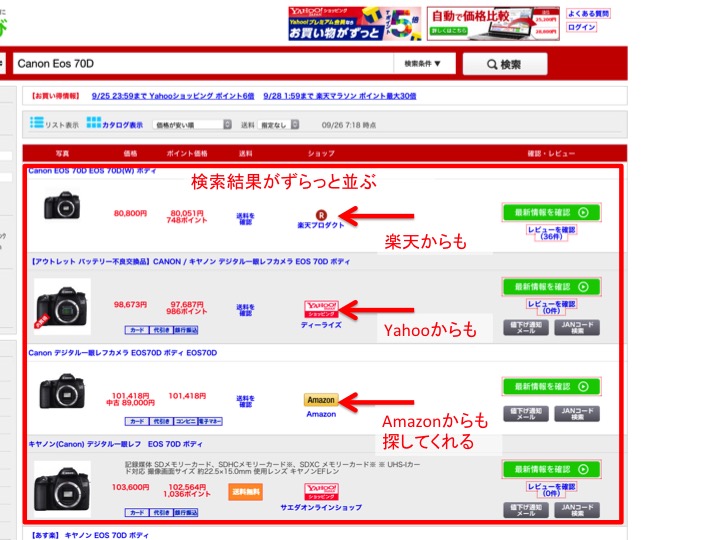Click the 101,418円 camera thumbnail
This screenshot has width=720, height=540.
62,391
